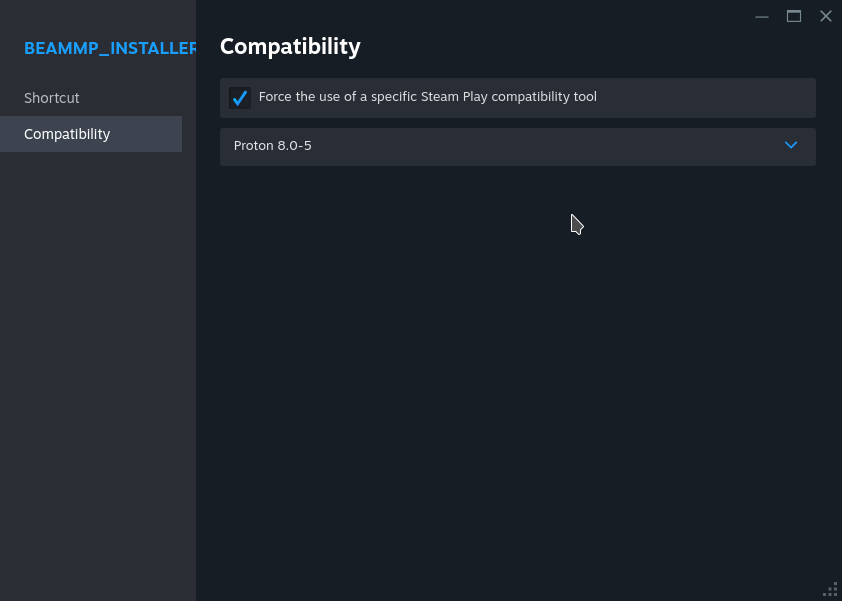Click the blue checkmark icon
842x601 pixels.
[240, 98]
